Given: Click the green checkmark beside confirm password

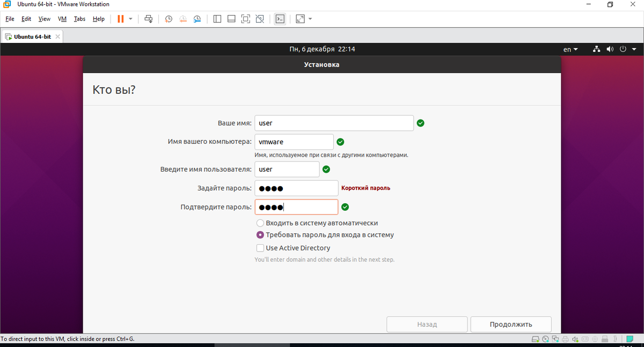Looking at the screenshot, I should pyautogui.click(x=346, y=207).
